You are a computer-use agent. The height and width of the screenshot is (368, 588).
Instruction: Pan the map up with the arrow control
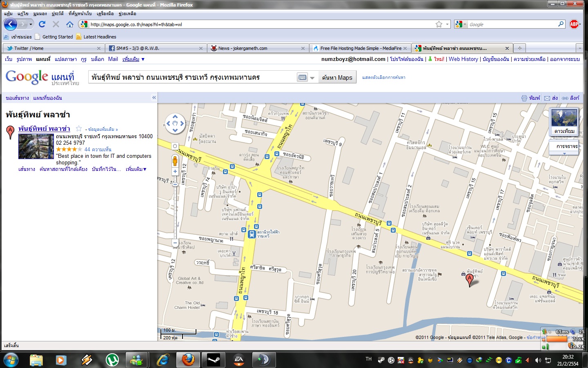[x=175, y=117]
